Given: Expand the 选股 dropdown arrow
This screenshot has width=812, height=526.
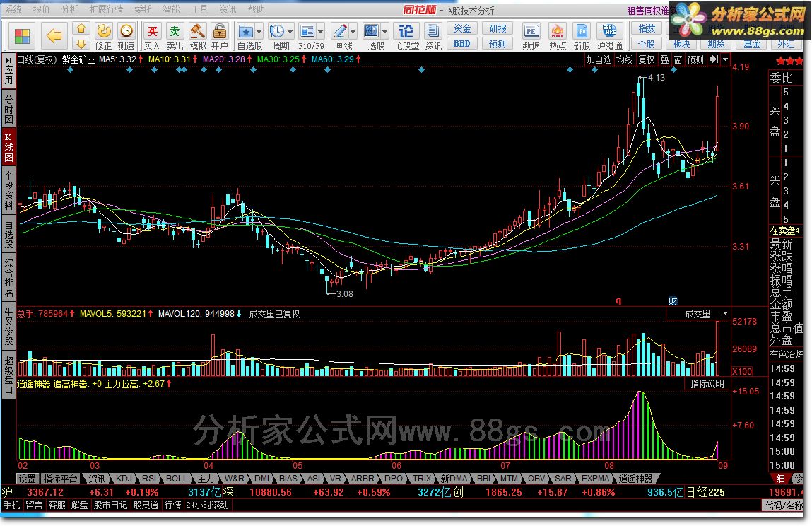Looking at the screenshot, I should [x=384, y=32].
